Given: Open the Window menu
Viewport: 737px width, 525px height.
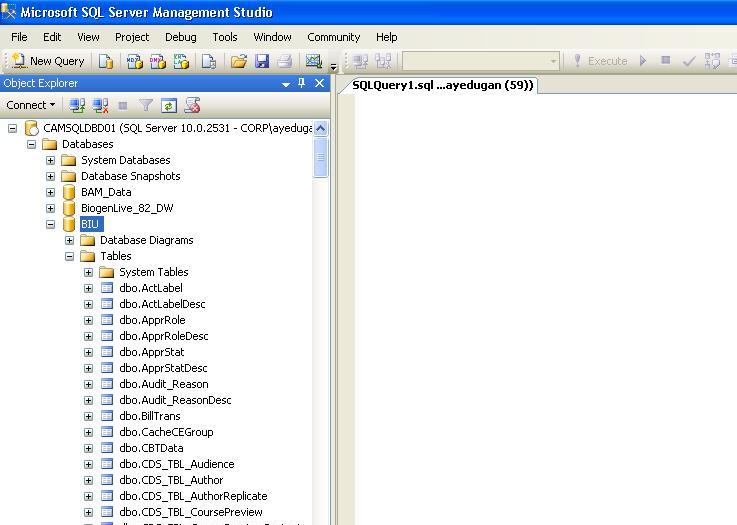Looking at the screenshot, I should [273, 37].
